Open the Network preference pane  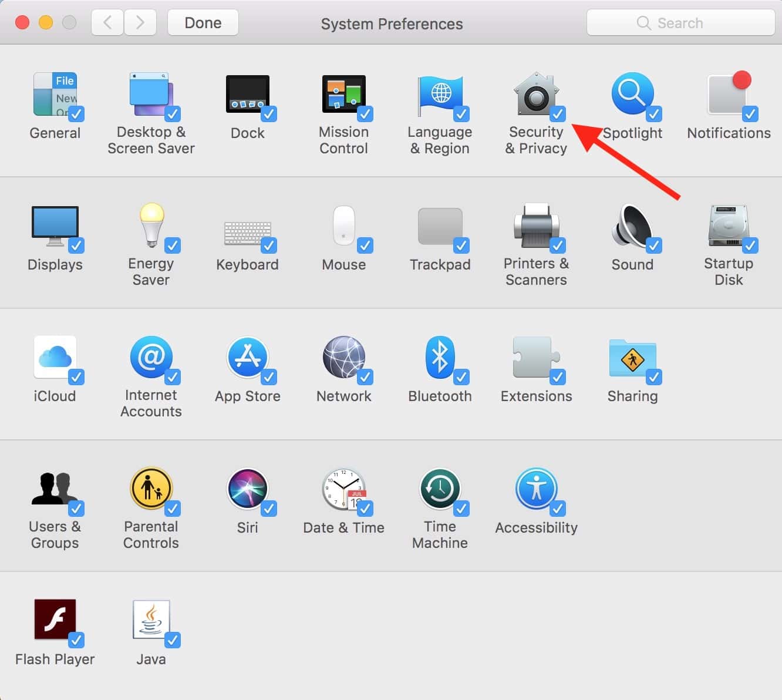click(x=343, y=358)
